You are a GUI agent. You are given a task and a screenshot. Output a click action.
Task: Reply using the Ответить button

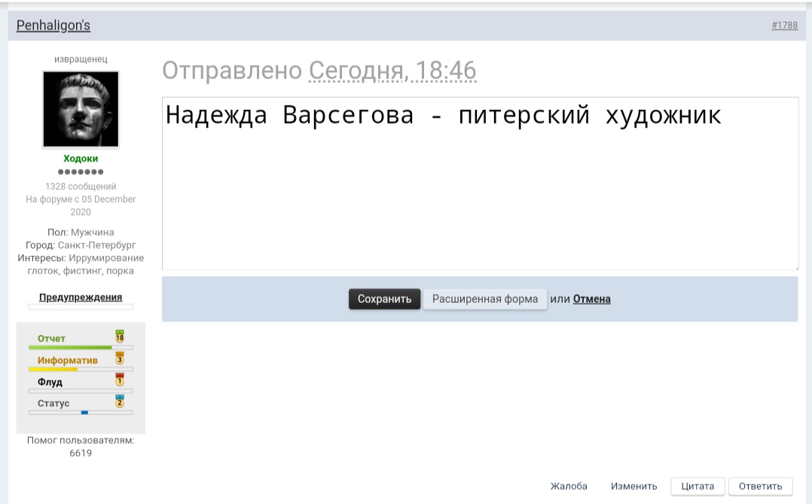tap(760, 486)
